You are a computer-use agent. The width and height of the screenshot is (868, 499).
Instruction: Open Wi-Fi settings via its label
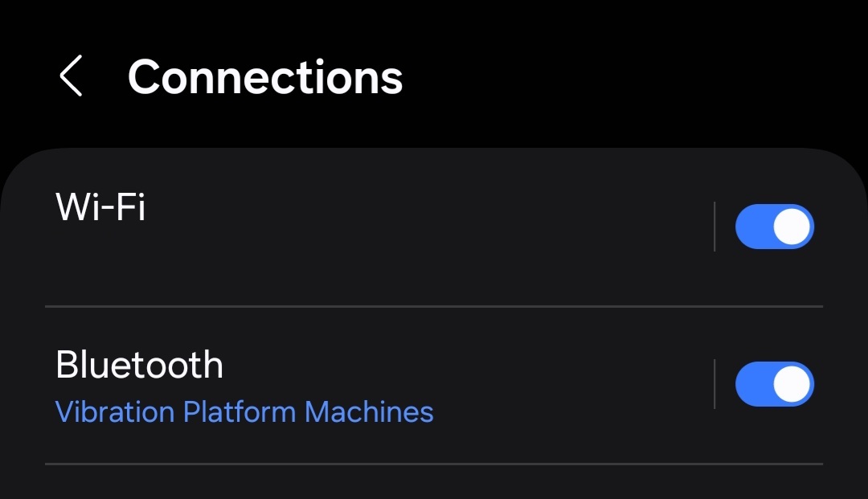click(x=100, y=207)
